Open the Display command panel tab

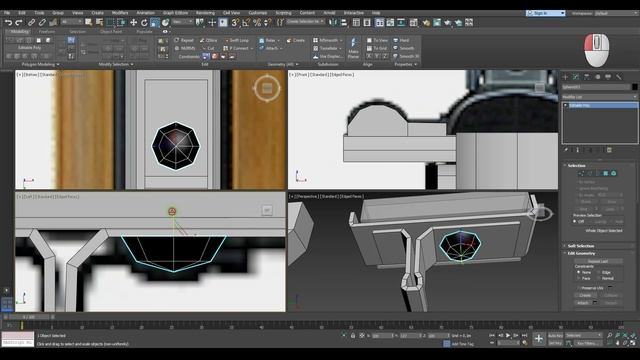click(x=608, y=77)
